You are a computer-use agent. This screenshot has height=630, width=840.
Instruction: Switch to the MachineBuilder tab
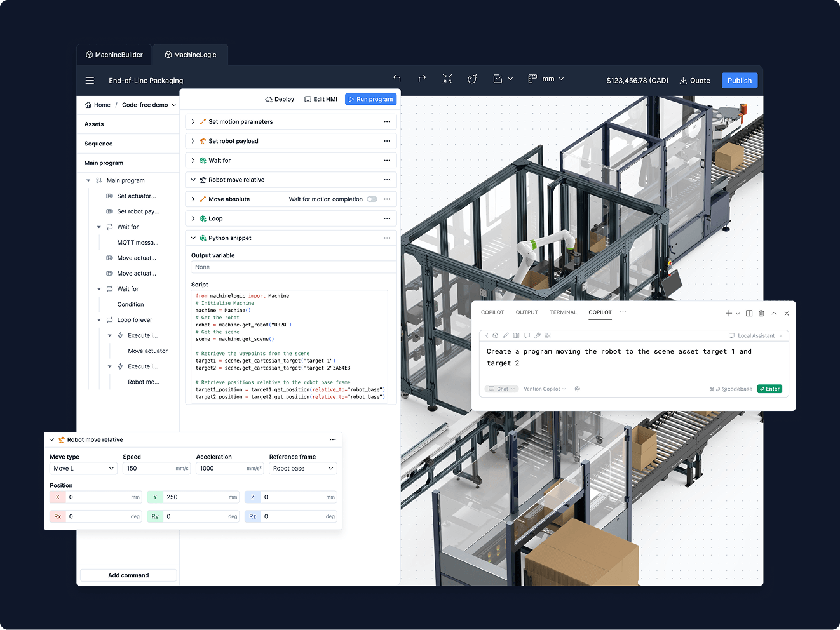pos(114,55)
